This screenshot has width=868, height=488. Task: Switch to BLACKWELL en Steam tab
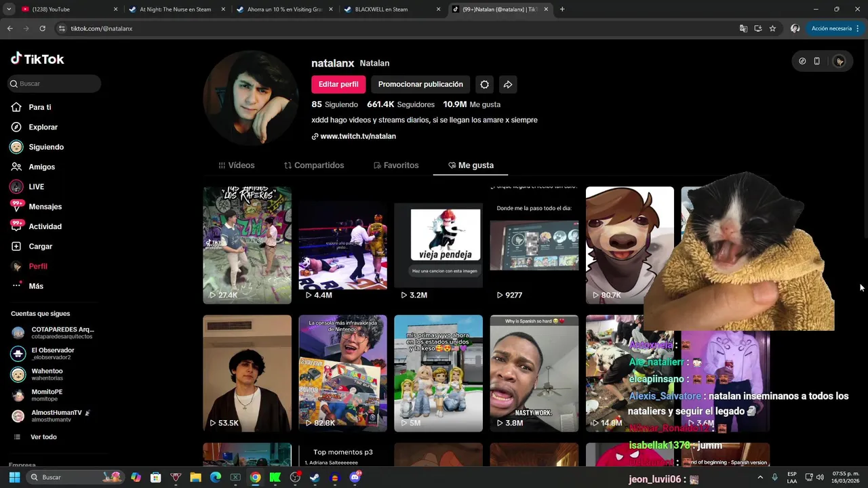[391, 9]
